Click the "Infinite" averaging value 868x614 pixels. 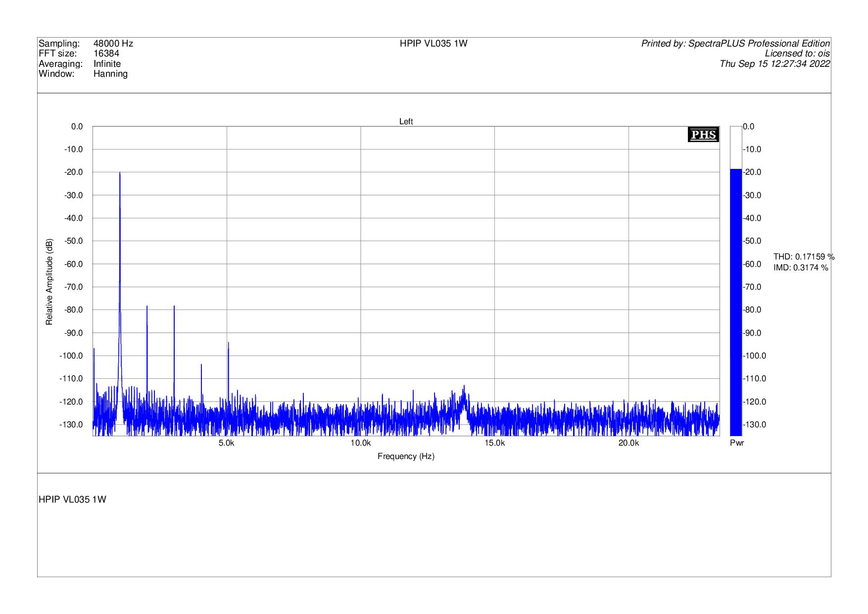[x=107, y=64]
